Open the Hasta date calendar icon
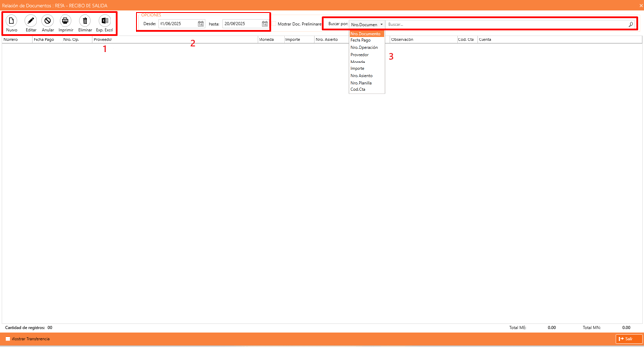 click(x=265, y=24)
